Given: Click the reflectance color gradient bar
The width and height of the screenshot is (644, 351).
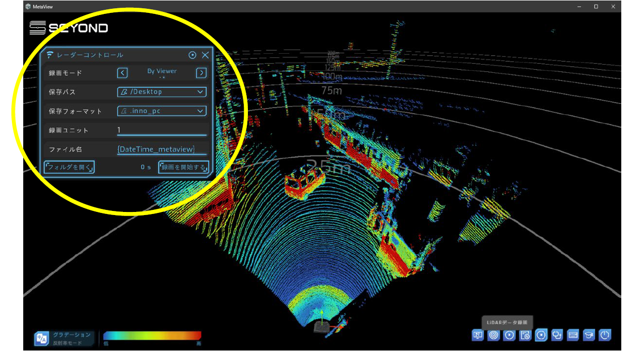Looking at the screenshot, I should (152, 335).
